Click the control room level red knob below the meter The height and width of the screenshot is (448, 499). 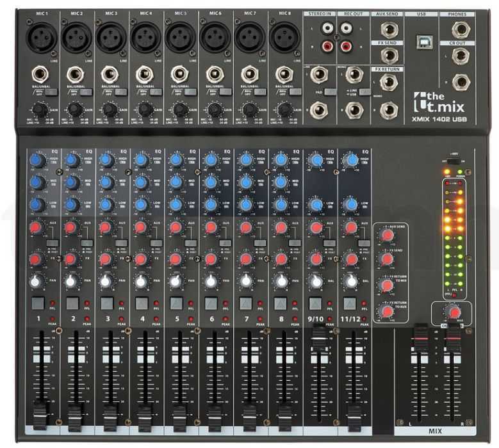453,312
